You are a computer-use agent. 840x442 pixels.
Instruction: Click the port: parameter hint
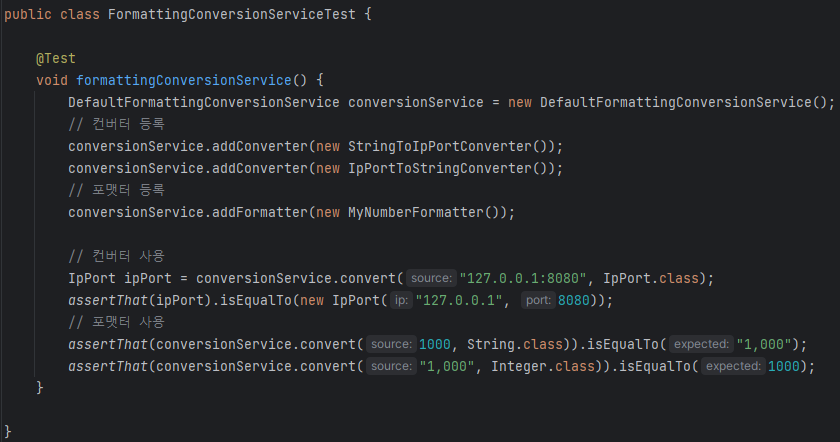click(x=538, y=300)
